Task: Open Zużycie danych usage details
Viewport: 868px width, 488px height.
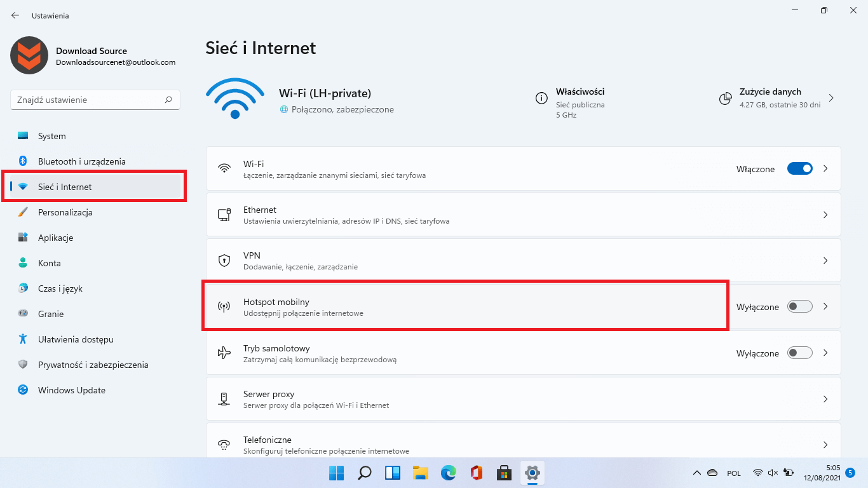Action: [776, 98]
